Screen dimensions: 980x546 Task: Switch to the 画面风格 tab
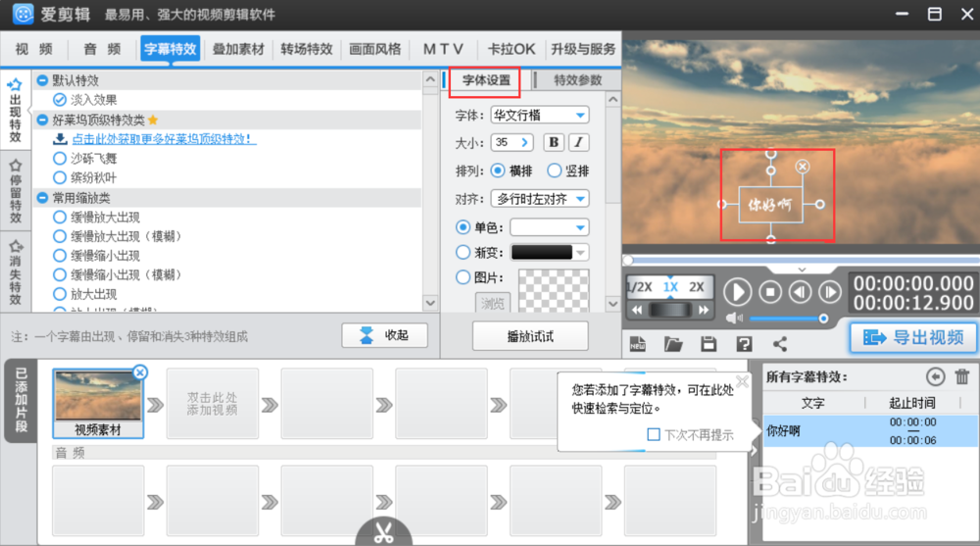click(374, 49)
